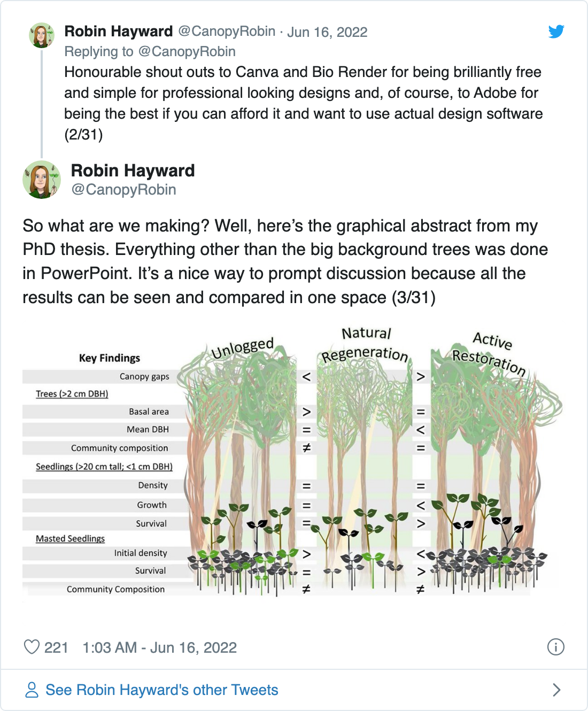Click the @CanopyRobin handle beside the Jun 16 date
The width and height of the screenshot is (588, 711).
point(227,32)
